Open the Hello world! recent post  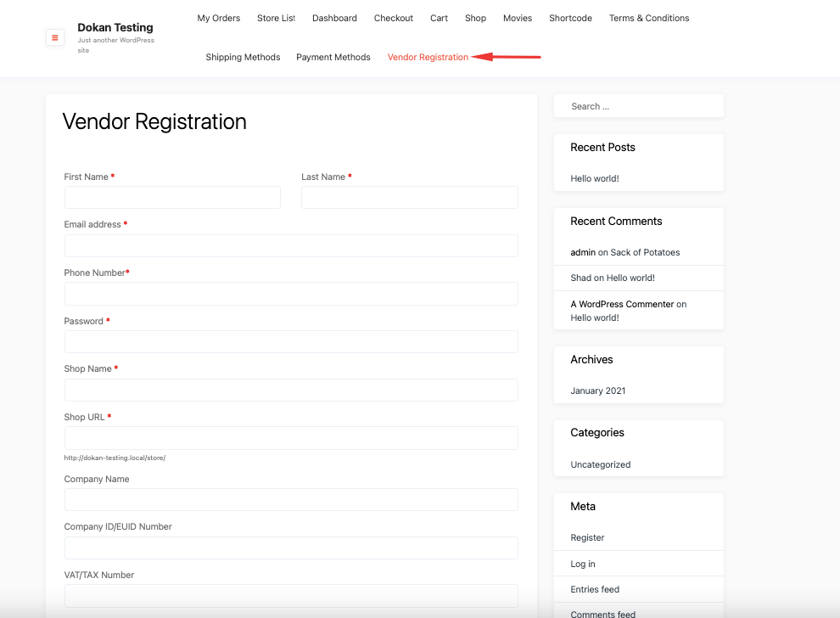[594, 178]
